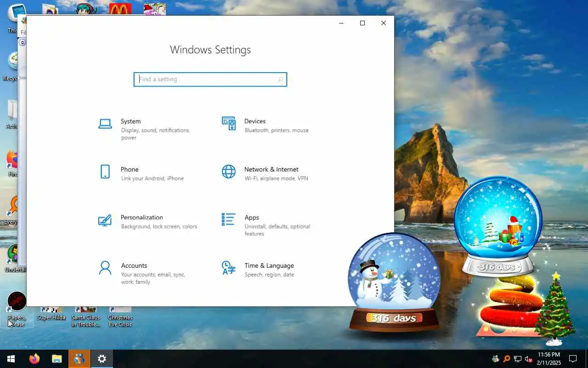
Task: Select the Papers, Please desktop shortcut
Action: pos(17,310)
